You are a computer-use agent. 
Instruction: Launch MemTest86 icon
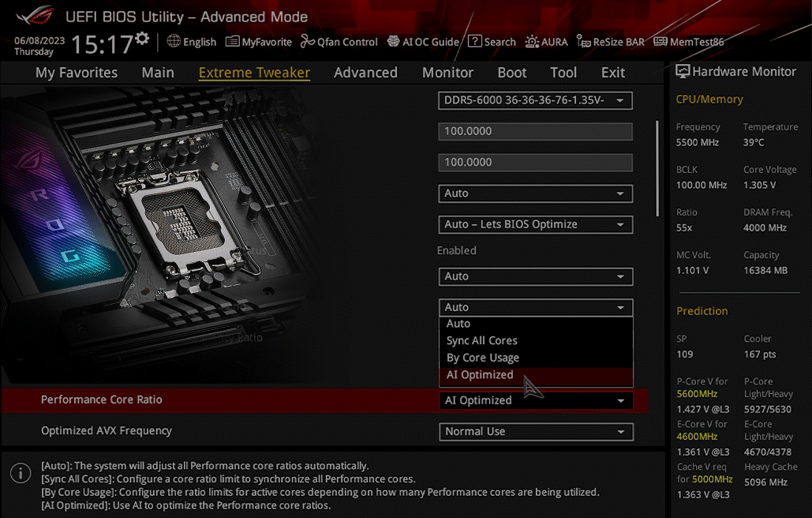coord(660,41)
